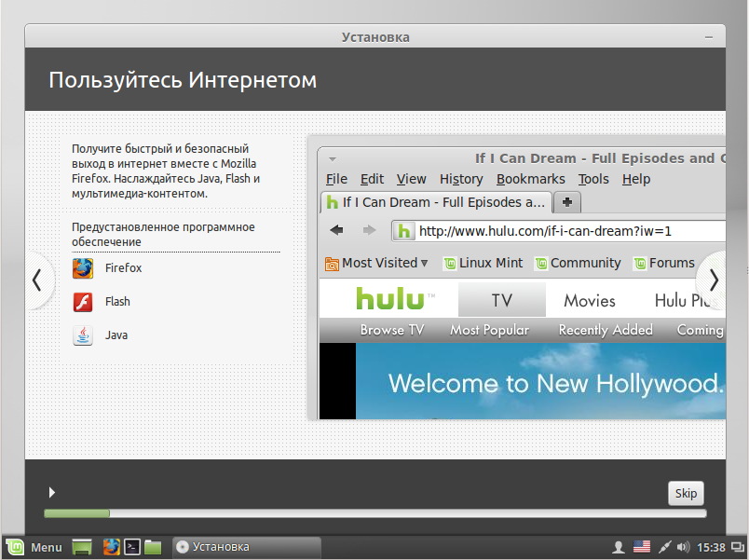Screen dimensions: 749x560
Task: Select the Установка window in taskbar
Action: [x=245, y=547]
